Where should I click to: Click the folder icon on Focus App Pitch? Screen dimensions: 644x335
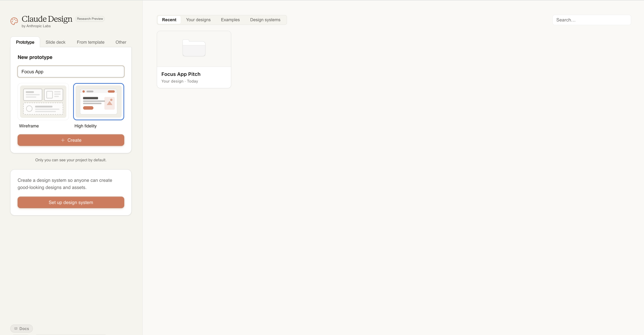pos(194,48)
